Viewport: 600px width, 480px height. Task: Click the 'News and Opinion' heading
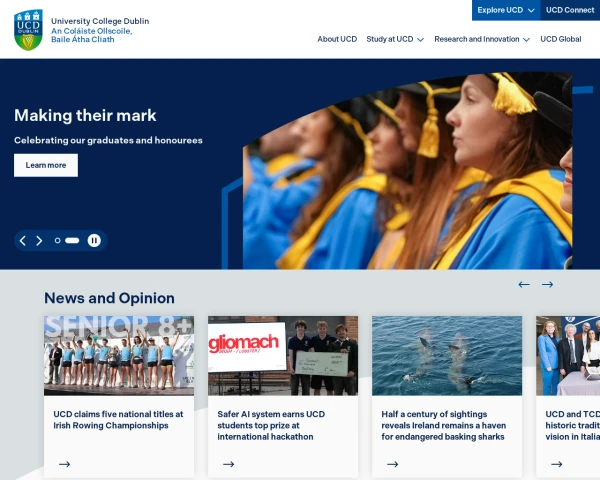point(109,298)
